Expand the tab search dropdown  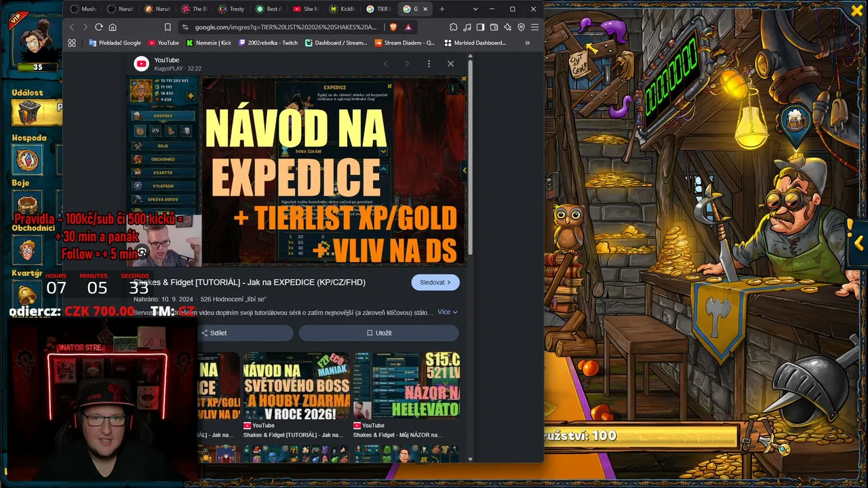pyautogui.click(x=475, y=9)
